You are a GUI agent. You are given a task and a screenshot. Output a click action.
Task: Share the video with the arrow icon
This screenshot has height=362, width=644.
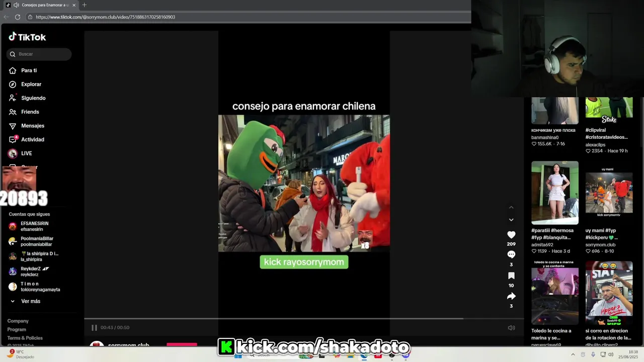tap(511, 296)
